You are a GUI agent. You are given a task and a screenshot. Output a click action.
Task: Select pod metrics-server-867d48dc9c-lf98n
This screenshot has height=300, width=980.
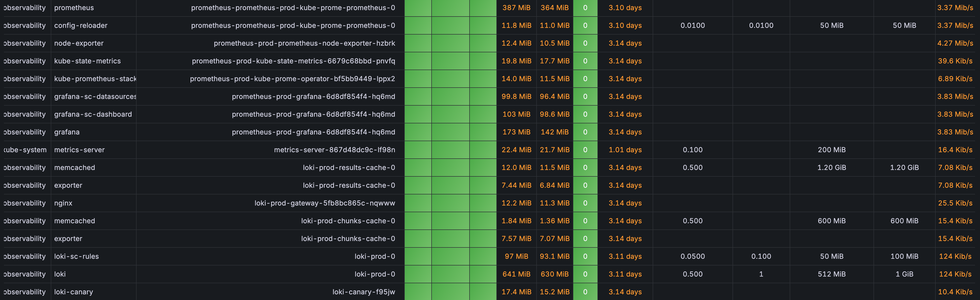[334, 150]
